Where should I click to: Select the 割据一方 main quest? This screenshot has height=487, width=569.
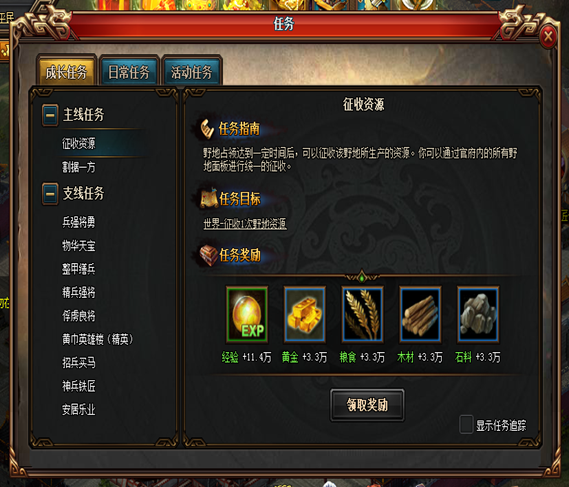coord(78,167)
